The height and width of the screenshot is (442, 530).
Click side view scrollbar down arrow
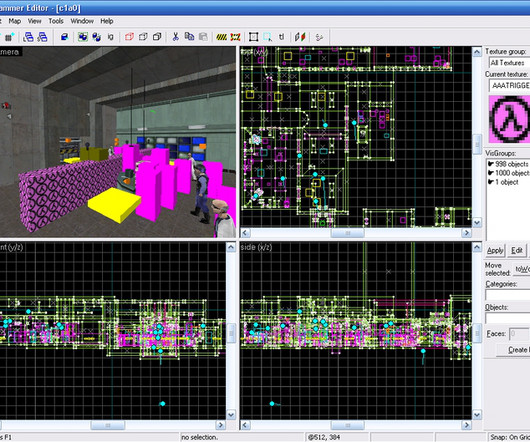477,415
